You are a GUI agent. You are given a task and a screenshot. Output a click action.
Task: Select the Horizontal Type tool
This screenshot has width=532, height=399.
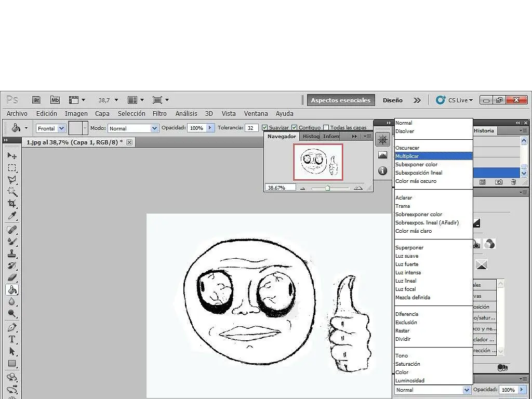pyautogui.click(x=12, y=340)
